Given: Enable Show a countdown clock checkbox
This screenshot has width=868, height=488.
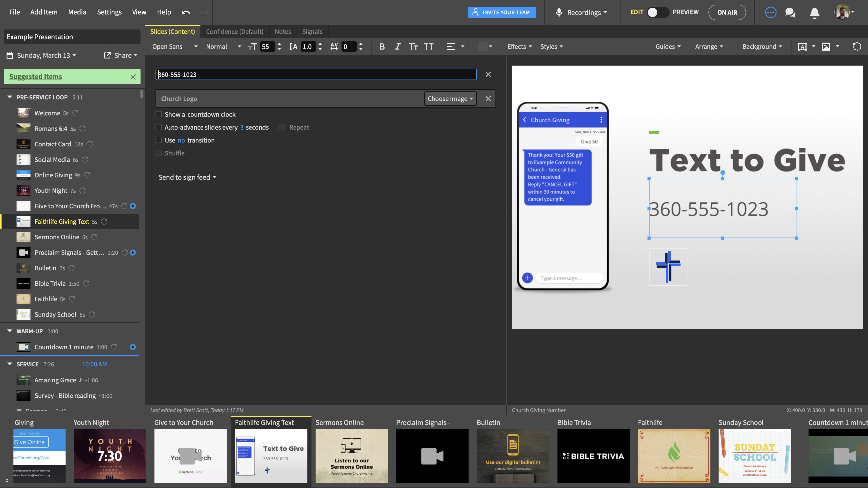Looking at the screenshot, I should [x=158, y=114].
